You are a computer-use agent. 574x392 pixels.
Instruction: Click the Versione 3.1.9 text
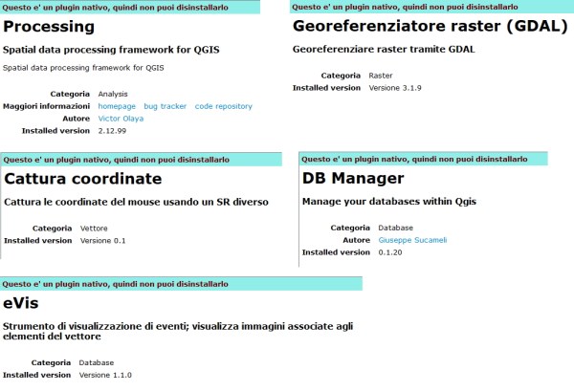click(395, 87)
